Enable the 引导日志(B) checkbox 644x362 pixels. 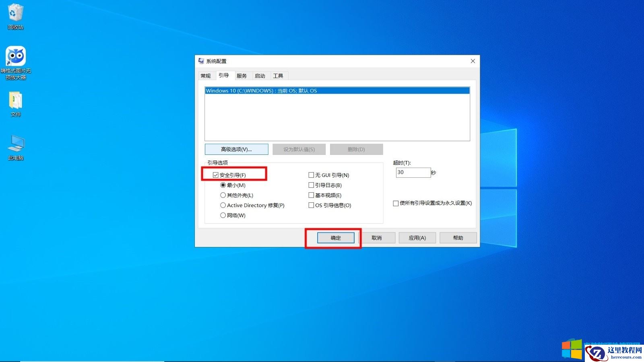pos(311,185)
